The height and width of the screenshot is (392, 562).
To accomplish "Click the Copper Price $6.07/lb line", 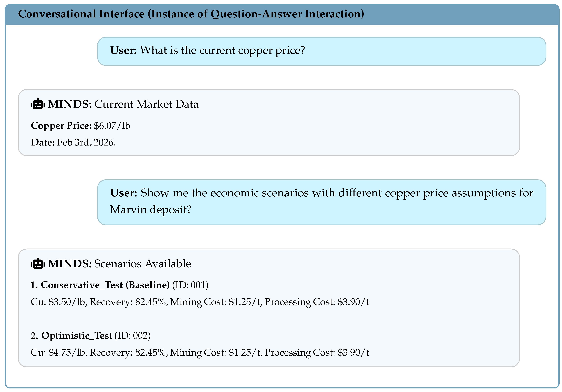I will [x=80, y=126].
